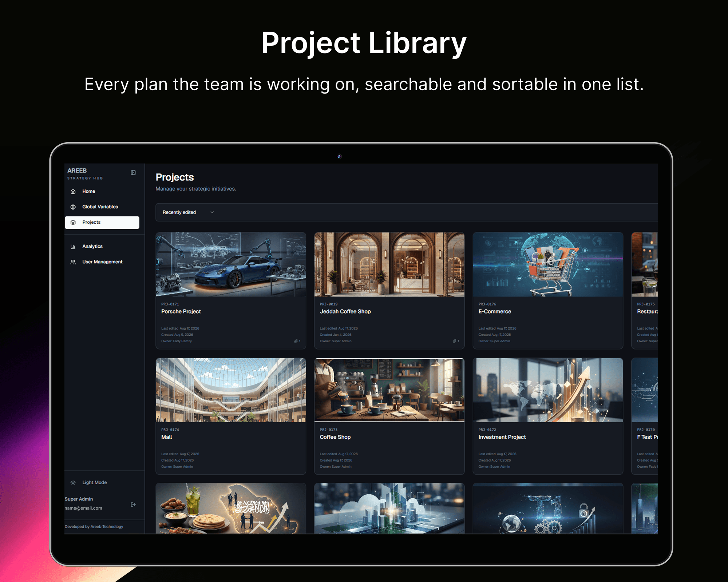Click the Restaurant project title

click(647, 311)
